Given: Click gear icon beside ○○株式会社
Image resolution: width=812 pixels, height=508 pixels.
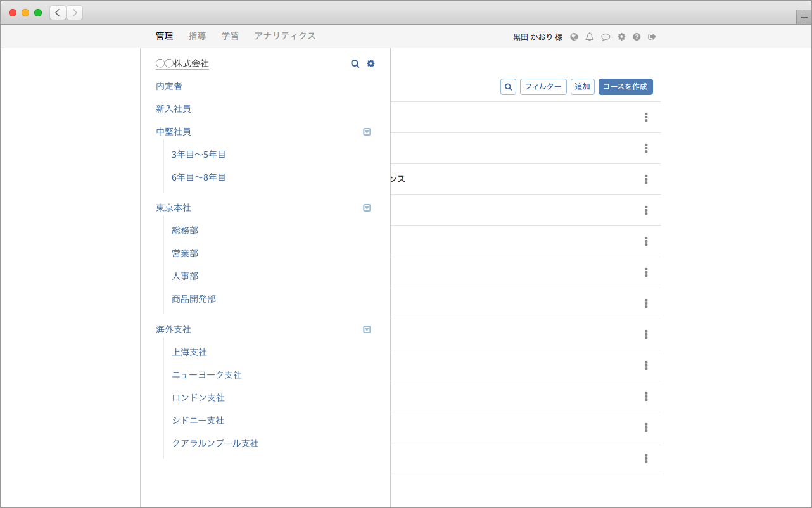Looking at the screenshot, I should tap(371, 63).
